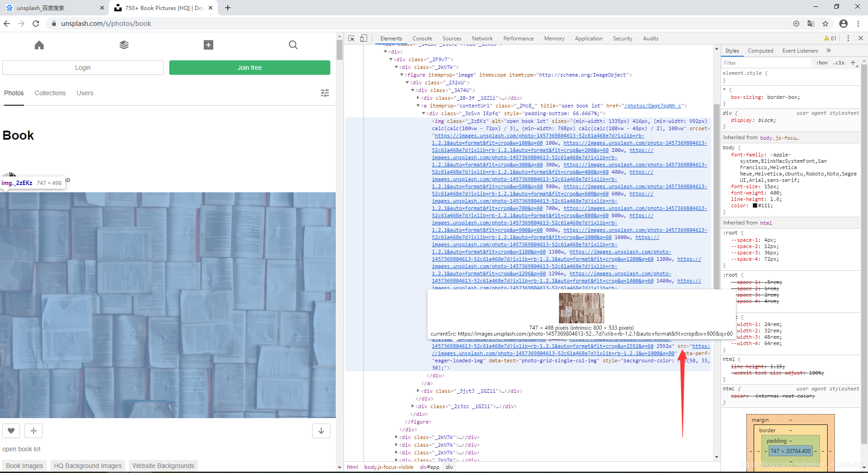Viewport: 868px width, 473px height.
Task: Go forward in browser history
Action: pos(21,24)
